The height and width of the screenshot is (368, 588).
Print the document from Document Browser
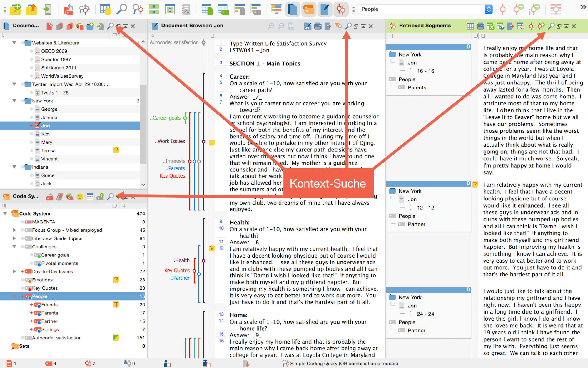click(318, 26)
